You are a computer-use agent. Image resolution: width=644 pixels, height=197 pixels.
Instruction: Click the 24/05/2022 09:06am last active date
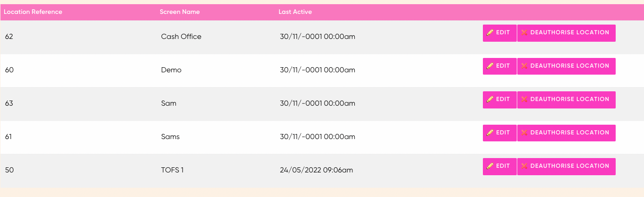(316, 170)
